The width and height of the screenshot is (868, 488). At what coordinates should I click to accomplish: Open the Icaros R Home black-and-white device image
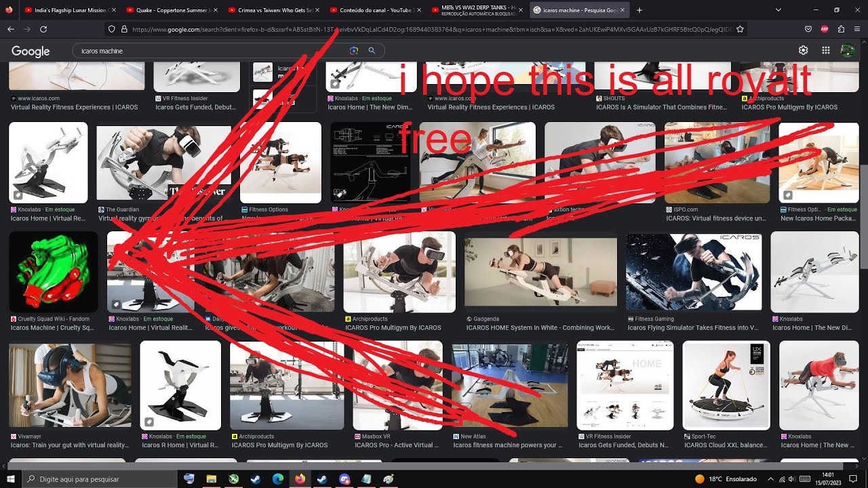point(180,385)
